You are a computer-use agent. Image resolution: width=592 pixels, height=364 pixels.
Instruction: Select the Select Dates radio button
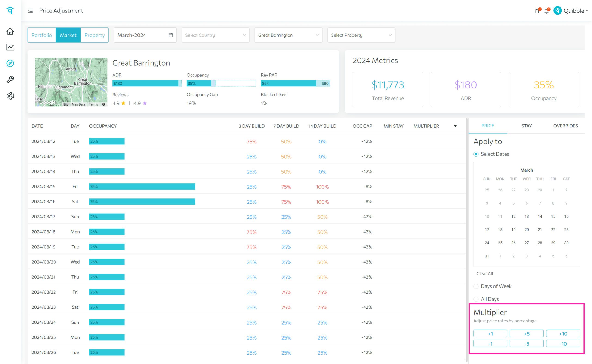(476, 154)
